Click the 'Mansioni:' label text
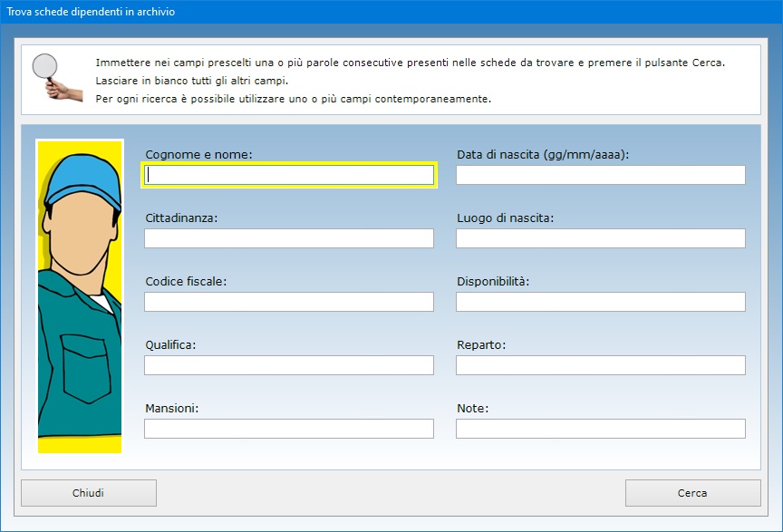The height and width of the screenshot is (532, 783). click(172, 408)
